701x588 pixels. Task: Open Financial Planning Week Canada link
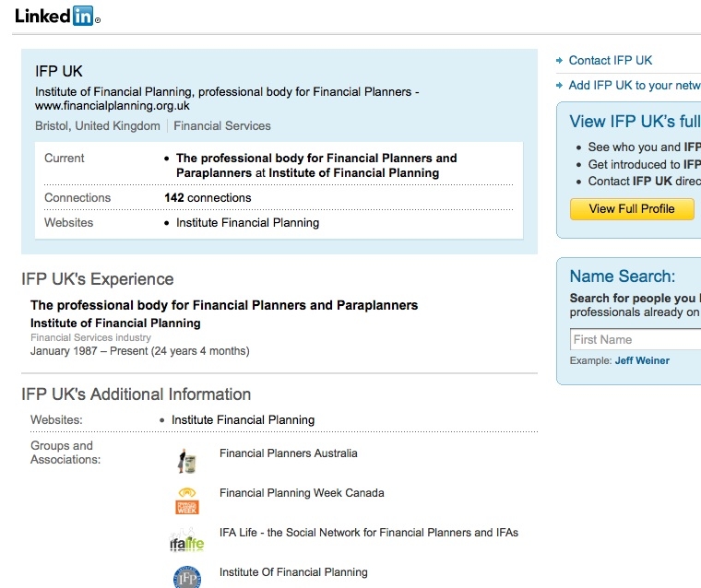302,493
